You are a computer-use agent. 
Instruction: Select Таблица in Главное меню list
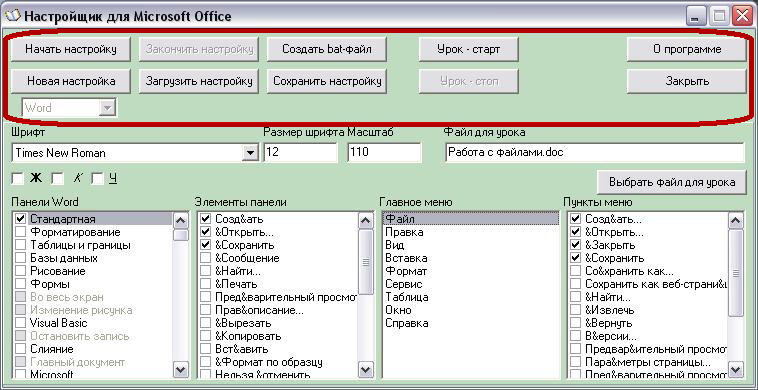click(470, 297)
